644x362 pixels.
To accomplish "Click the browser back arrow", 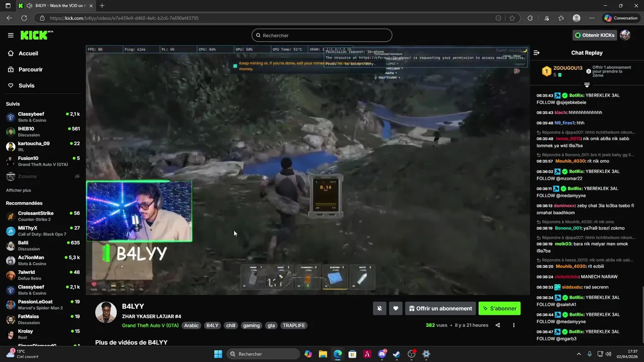I will (9, 18).
